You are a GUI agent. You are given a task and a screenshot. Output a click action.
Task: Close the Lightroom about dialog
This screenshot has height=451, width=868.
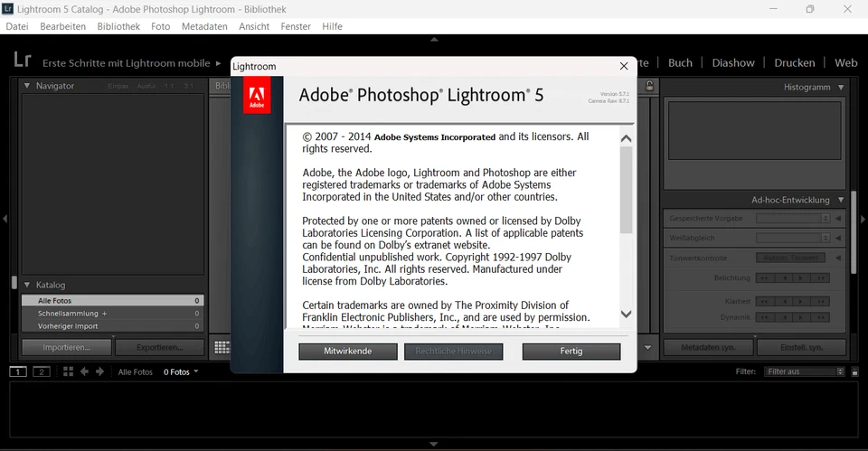(x=624, y=66)
